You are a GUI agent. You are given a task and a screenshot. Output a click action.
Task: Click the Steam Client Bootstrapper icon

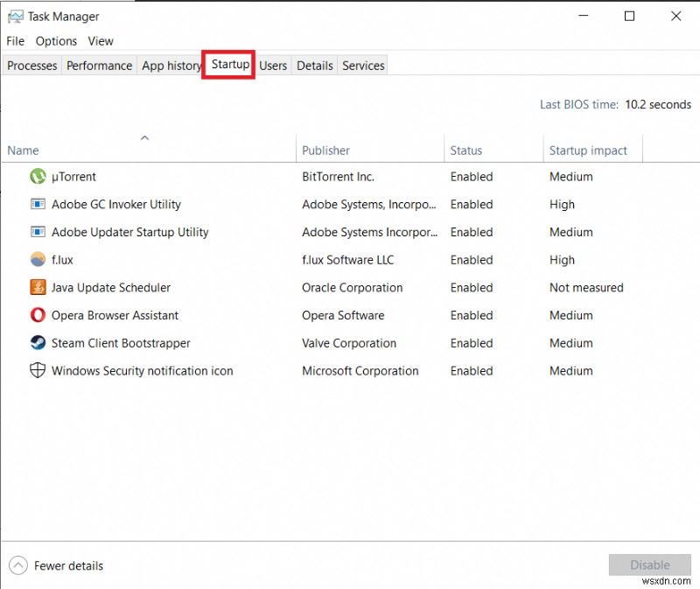pyautogui.click(x=37, y=343)
